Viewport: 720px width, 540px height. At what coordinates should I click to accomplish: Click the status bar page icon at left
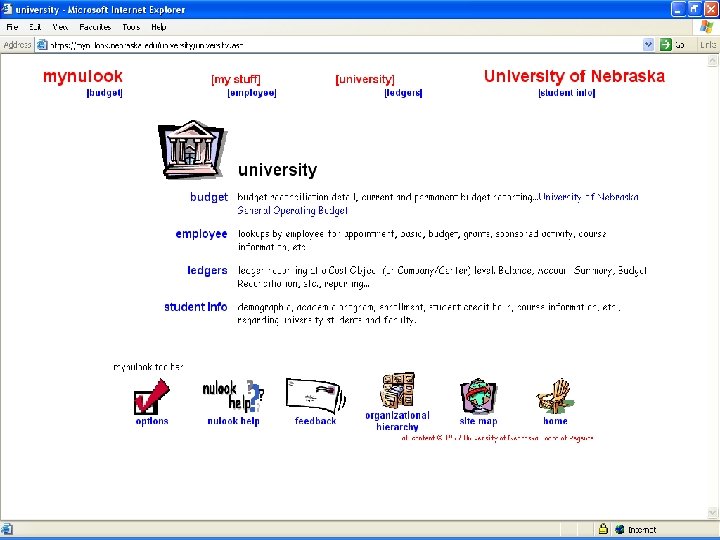click(x=7, y=529)
